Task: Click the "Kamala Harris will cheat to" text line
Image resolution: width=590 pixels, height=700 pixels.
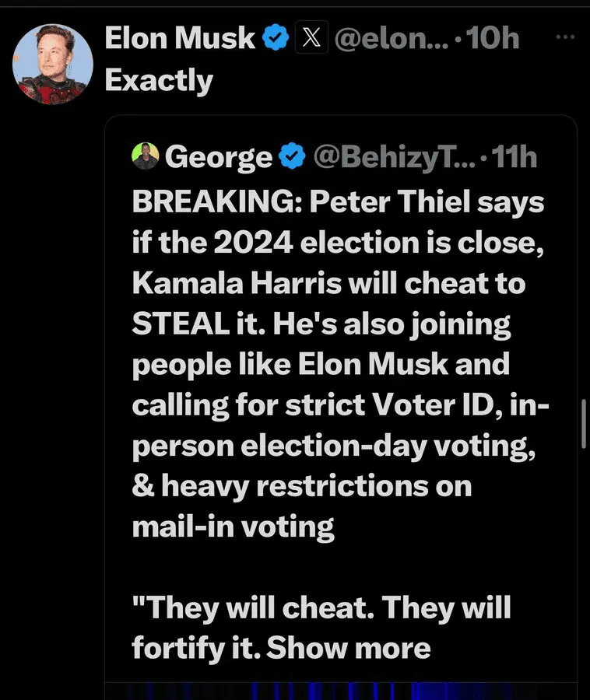Action: (x=328, y=284)
